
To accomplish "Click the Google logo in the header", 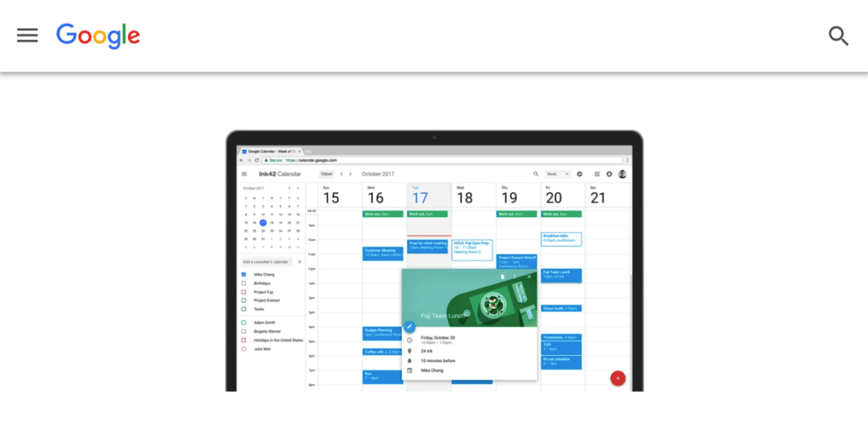I will [x=98, y=36].
